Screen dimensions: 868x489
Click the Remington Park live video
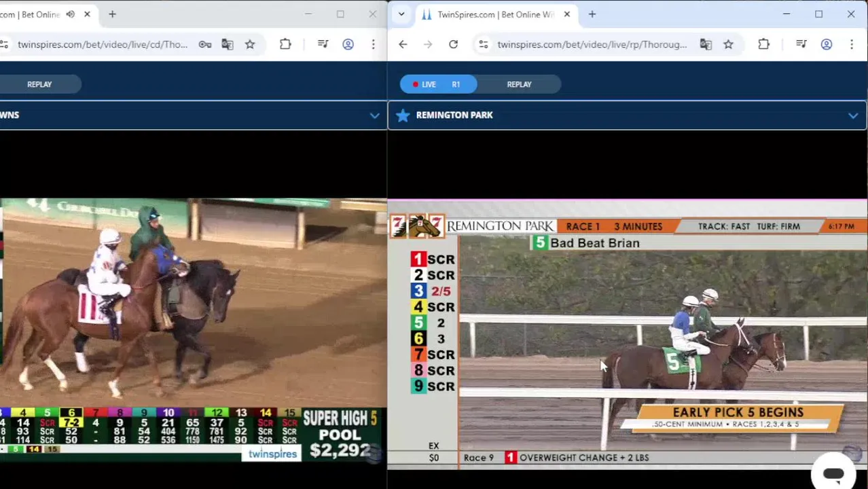click(x=628, y=333)
